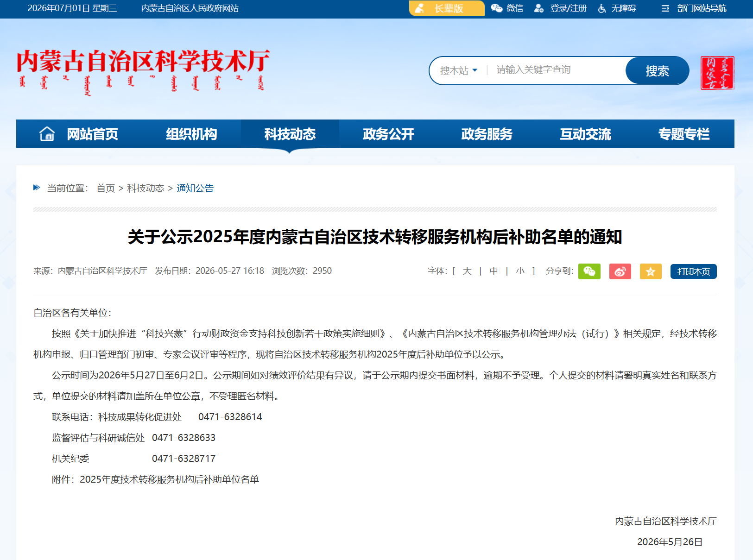This screenshot has width=753, height=560.
Task: Open login/register user icon
Action: [x=538, y=8]
